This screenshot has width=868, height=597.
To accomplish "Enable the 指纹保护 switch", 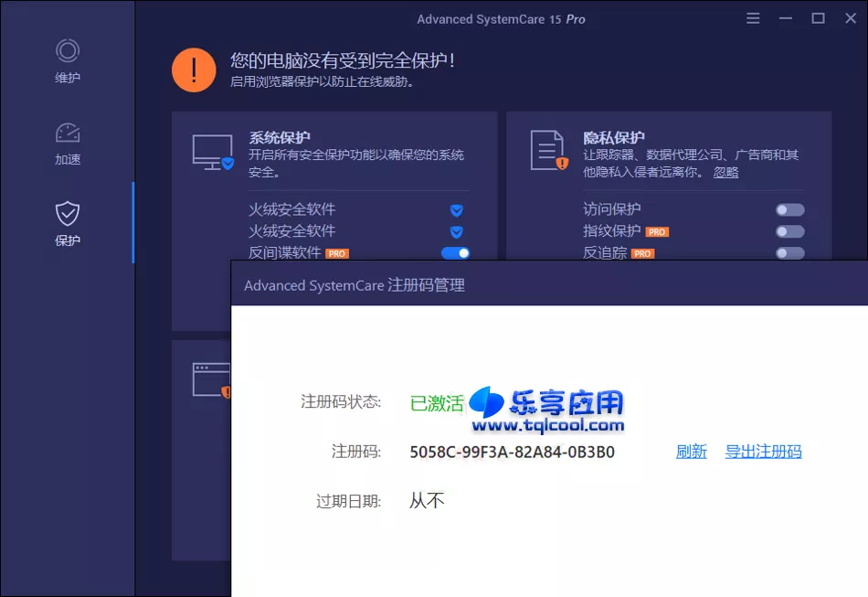I will (x=789, y=231).
